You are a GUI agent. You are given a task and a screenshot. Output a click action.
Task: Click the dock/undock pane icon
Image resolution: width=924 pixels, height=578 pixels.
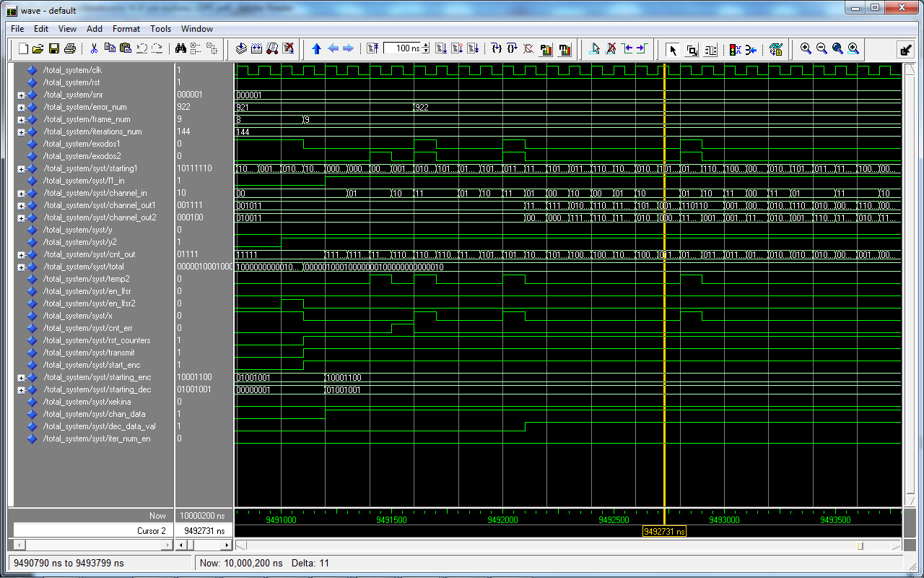coord(905,49)
